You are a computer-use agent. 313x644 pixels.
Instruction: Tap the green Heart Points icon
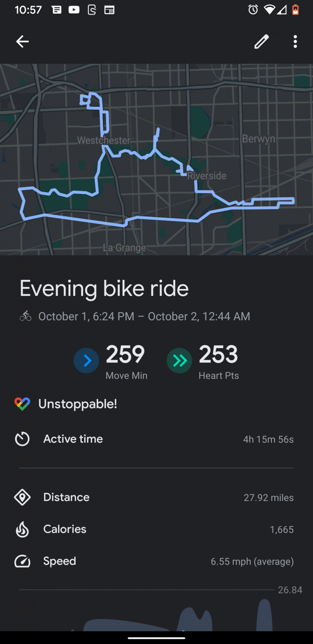click(x=179, y=361)
